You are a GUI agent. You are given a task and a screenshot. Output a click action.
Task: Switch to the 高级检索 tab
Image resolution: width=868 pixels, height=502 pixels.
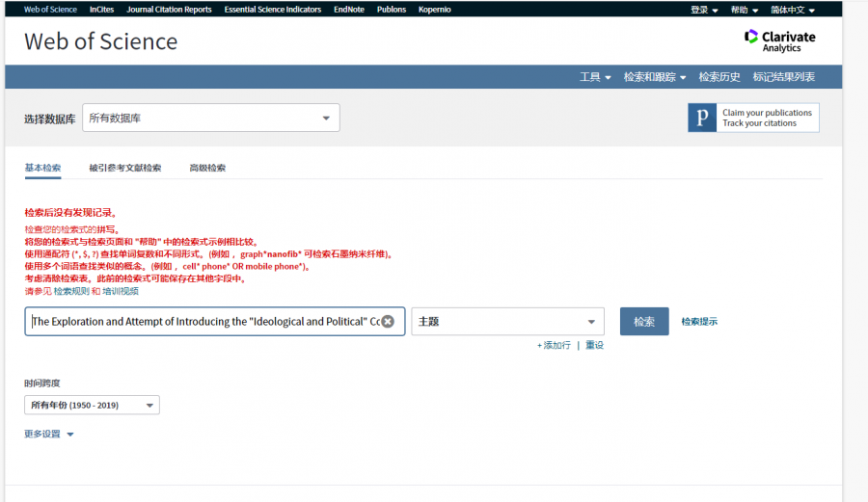click(207, 168)
